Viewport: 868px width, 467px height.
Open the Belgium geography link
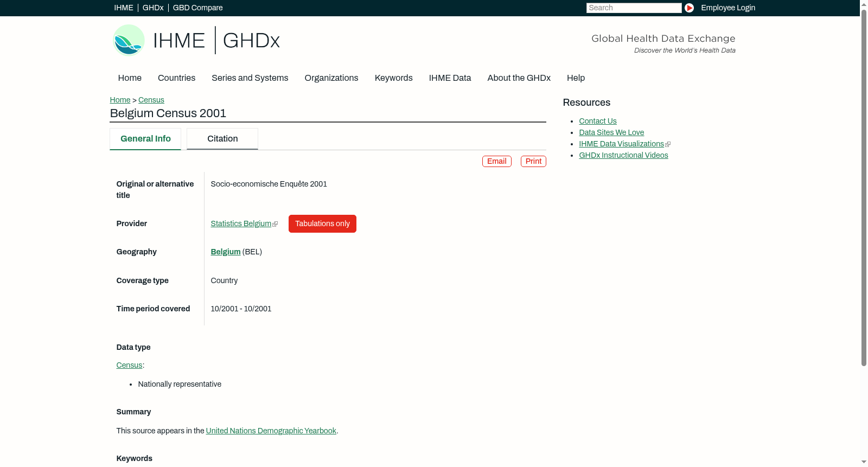(225, 252)
